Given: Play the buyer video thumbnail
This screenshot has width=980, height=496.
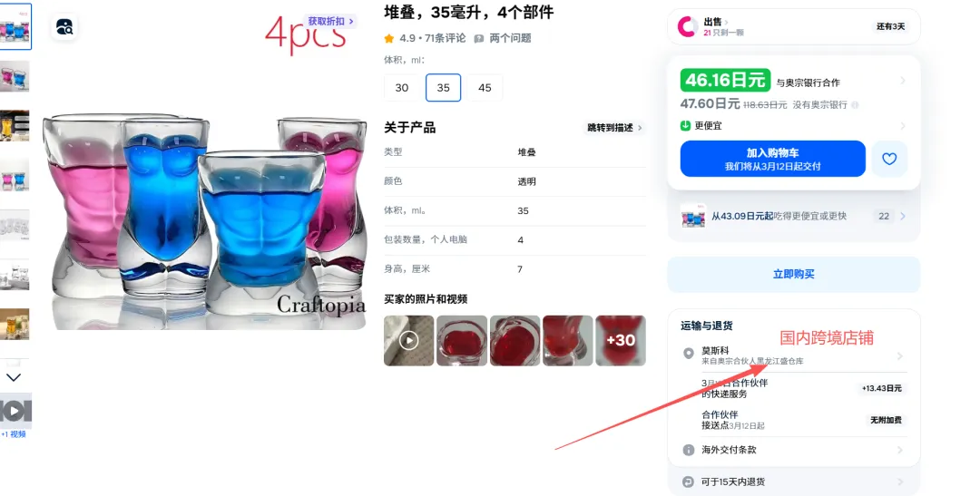Looking at the screenshot, I should tap(408, 340).
